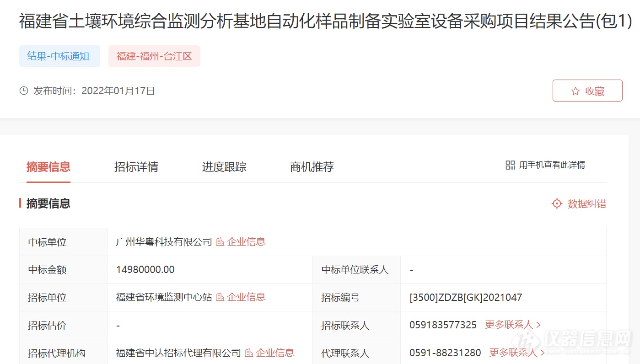Click building icon beside 广州华粤科技有限公司

(221, 242)
